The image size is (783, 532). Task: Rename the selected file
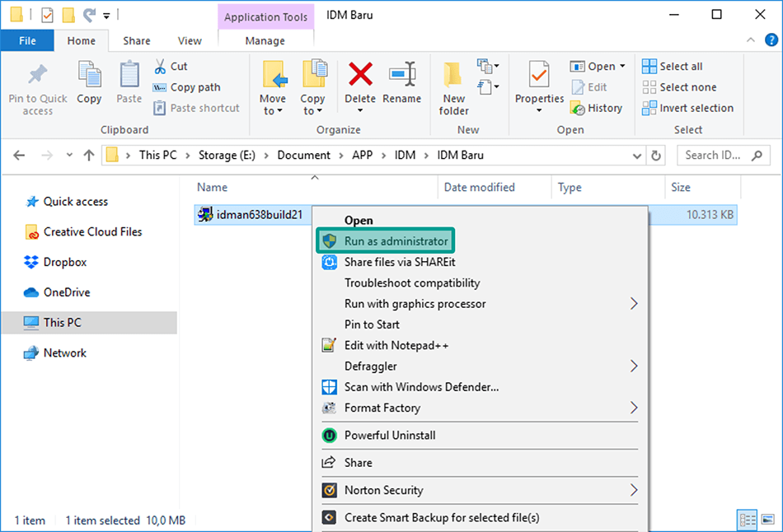[402, 75]
